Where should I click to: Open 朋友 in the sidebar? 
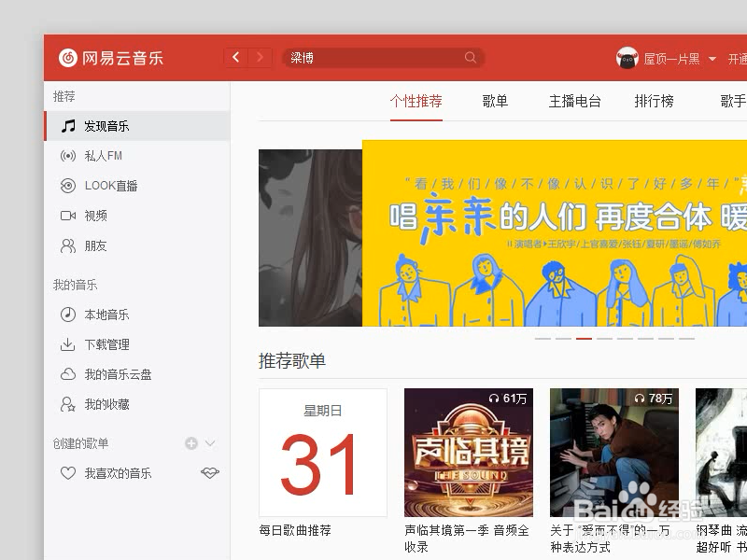click(137, 245)
